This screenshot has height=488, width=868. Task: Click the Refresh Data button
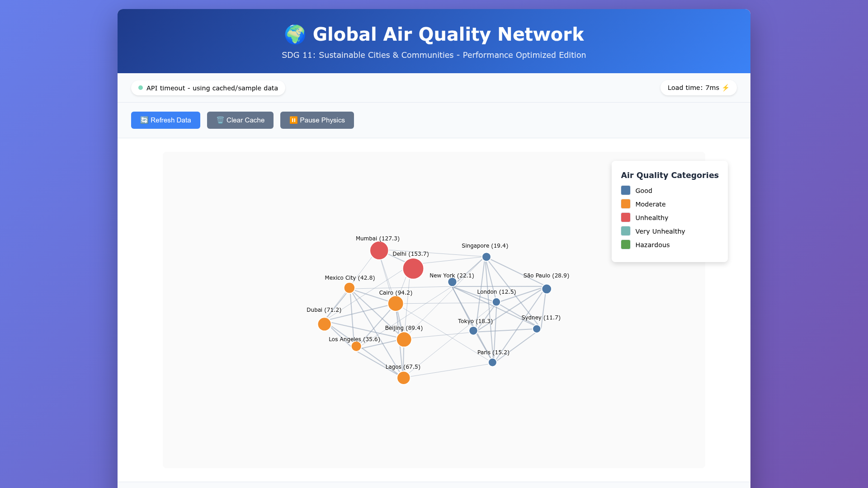[165, 120]
